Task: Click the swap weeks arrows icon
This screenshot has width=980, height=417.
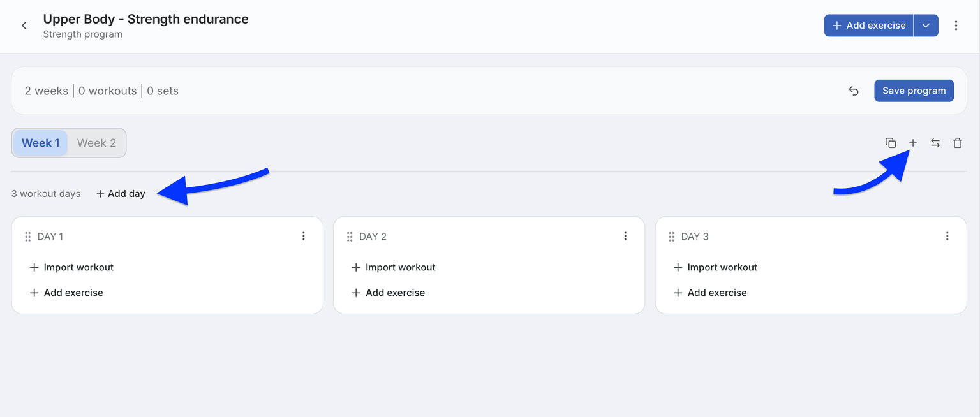Action: [935, 143]
